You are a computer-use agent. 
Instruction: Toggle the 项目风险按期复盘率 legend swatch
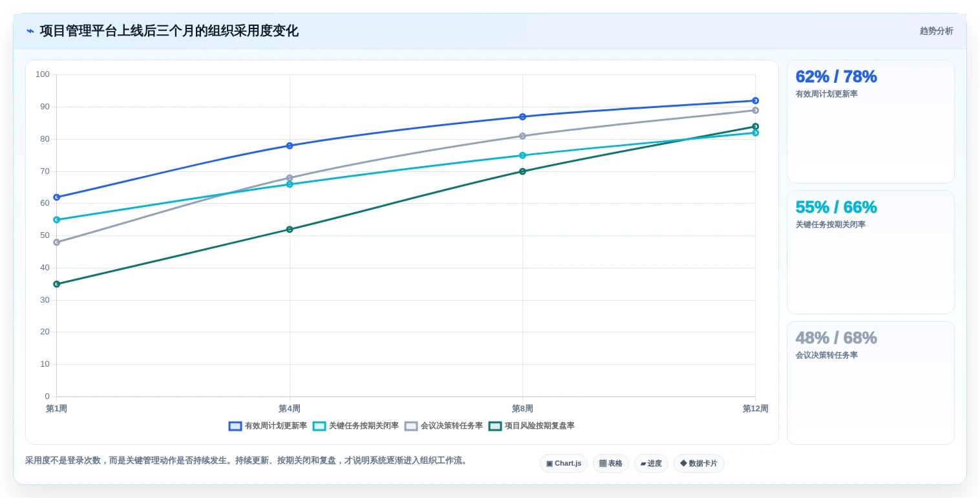(x=495, y=426)
